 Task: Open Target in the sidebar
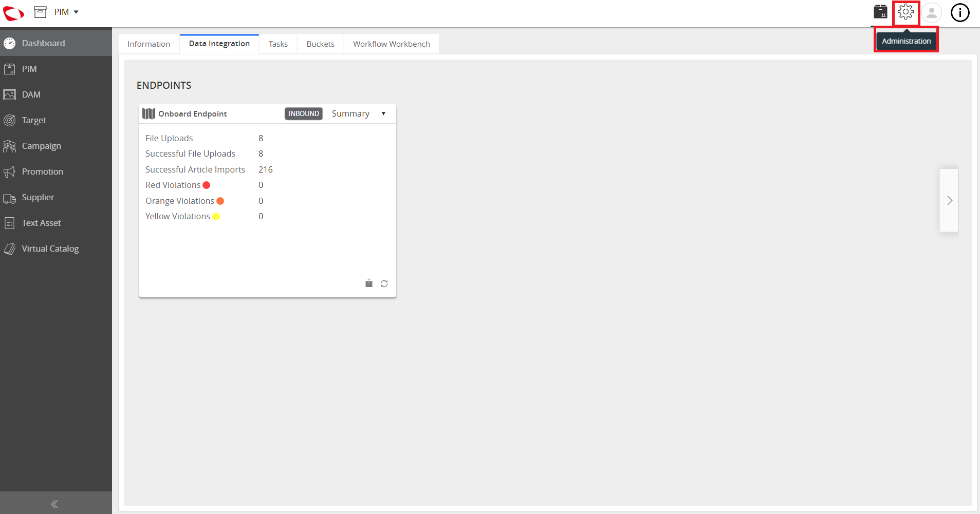point(56,120)
